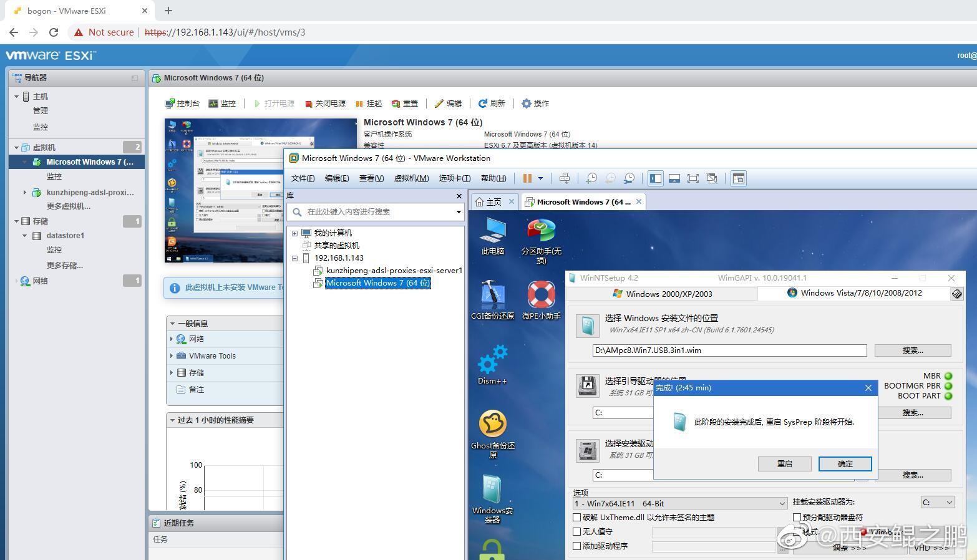
Task: Open Ghost备份还原 desktop icon
Action: pyautogui.click(x=493, y=435)
